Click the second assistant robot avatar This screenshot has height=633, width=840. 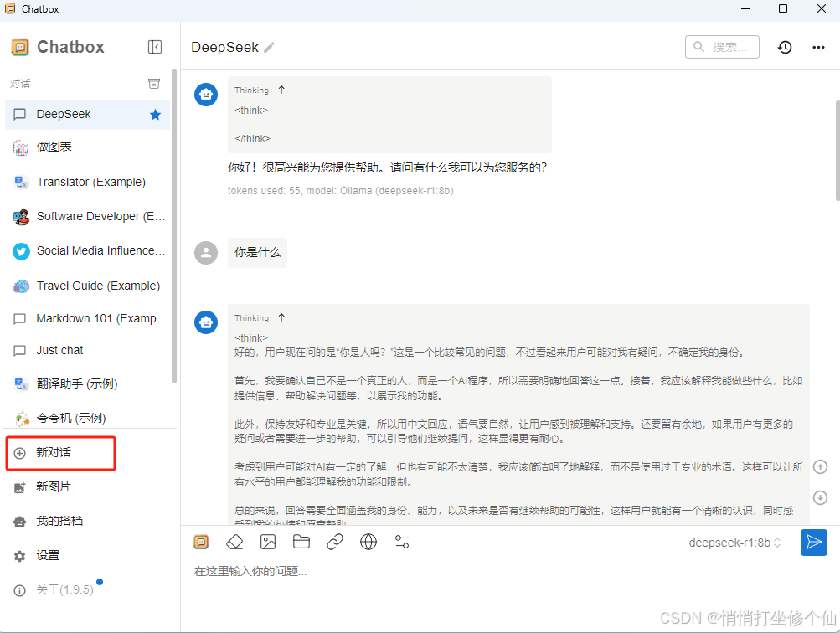point(206,322)
